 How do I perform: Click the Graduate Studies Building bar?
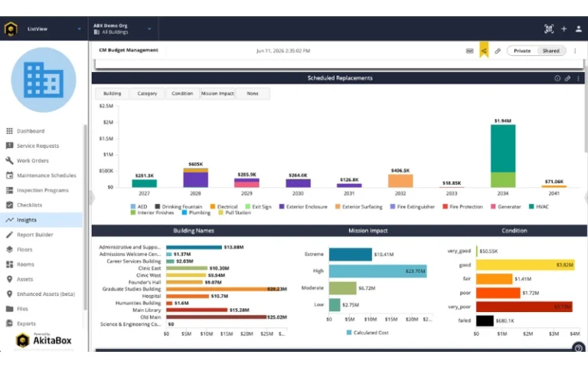pos(225,289)
